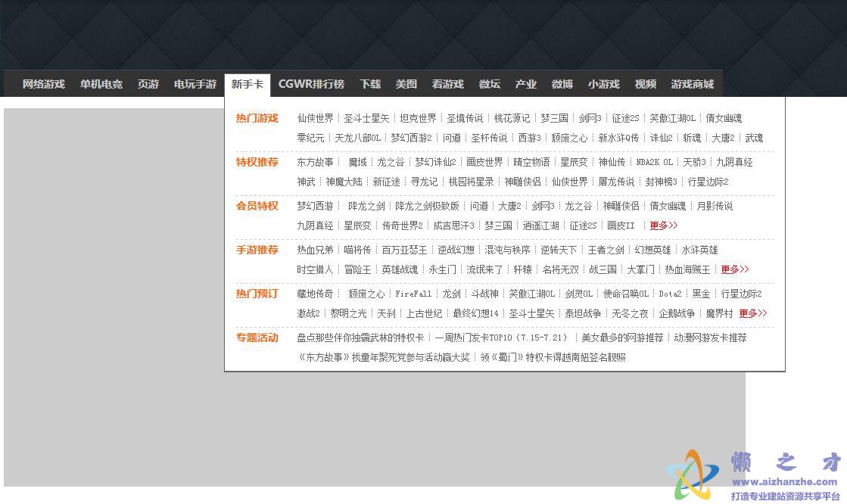Screen dimensions: 847x504
Task: Visit 游戏商城 from the navigation bar
Action: 693,84
